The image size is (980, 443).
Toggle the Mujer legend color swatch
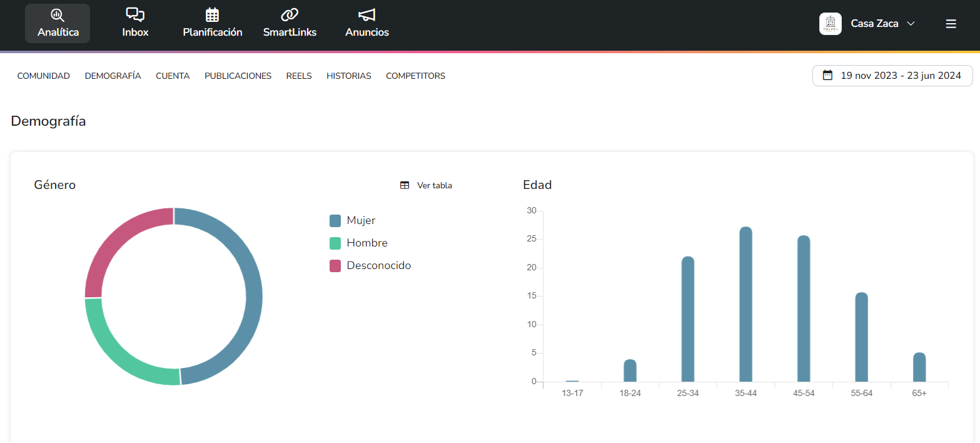[x=335, y=220]
